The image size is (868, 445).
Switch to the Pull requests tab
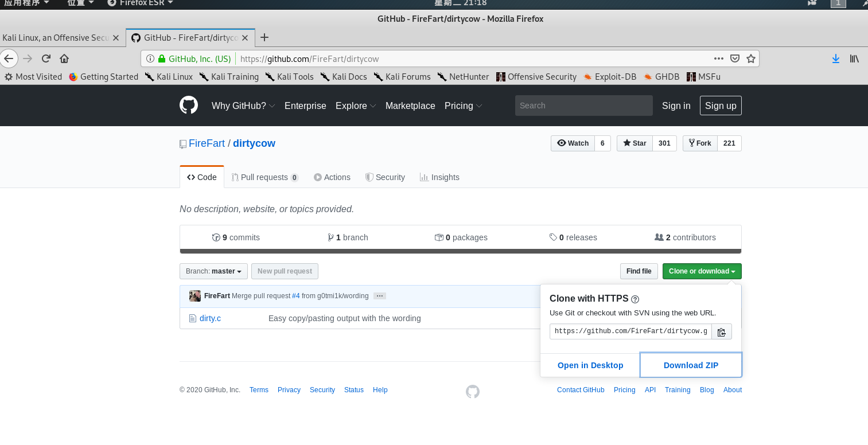point(265,177)
